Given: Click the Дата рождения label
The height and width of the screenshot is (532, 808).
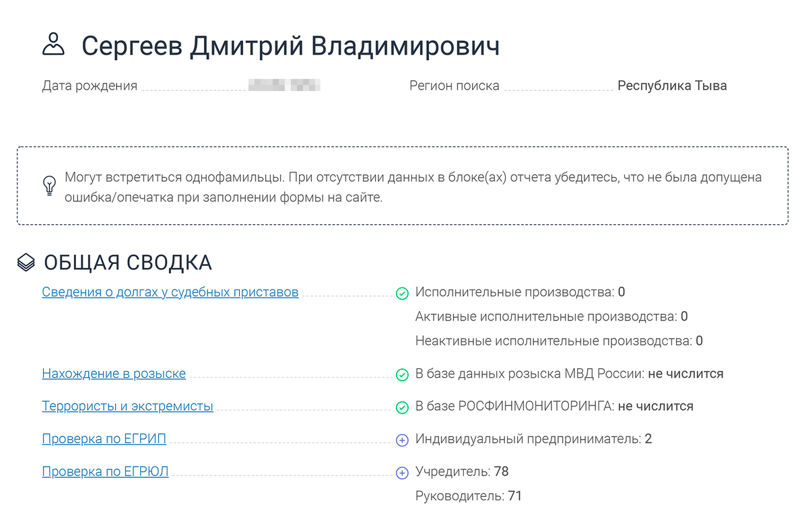Looking at the screenshot, I should tap(90, 86).
